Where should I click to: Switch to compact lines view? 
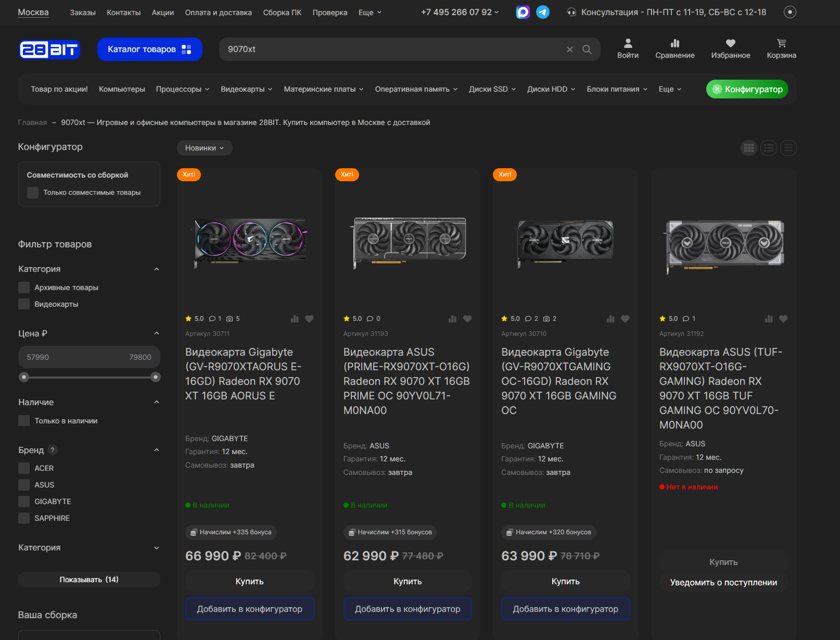click(x=788, y=148)
